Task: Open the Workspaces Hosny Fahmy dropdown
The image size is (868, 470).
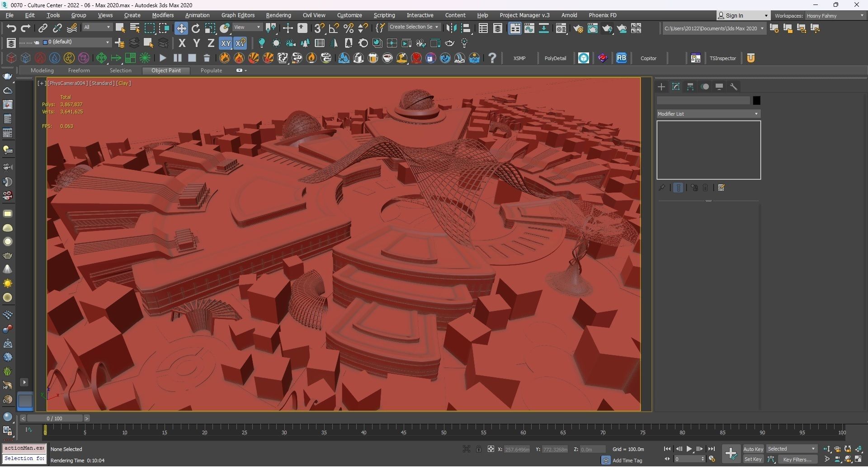Action: pyautogui.click(x=835, y=15)
